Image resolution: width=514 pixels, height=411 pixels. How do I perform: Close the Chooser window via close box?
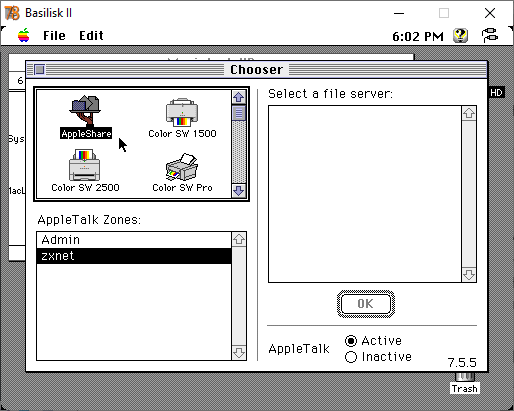tap(40, 70)
